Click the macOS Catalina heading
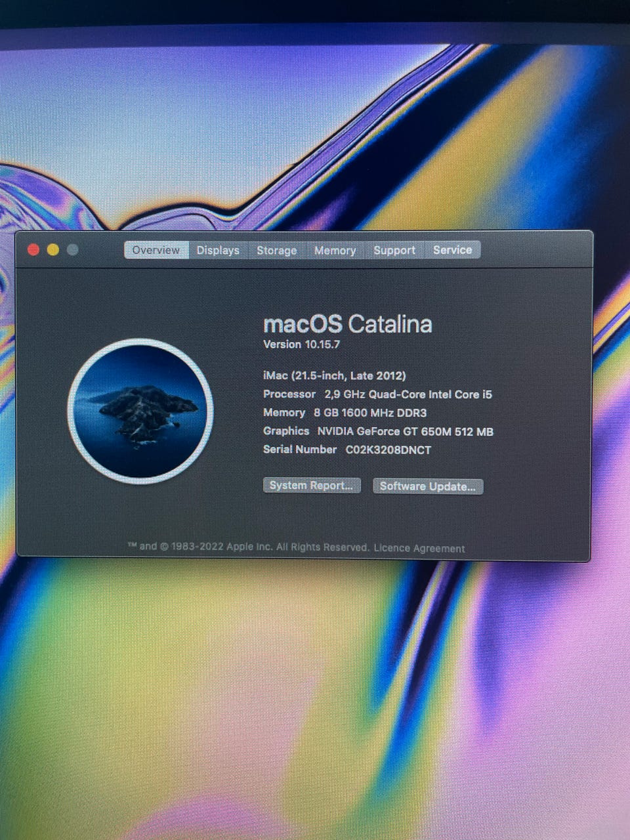630x840 pixels. pyautogui.click(x=348, y=324)
